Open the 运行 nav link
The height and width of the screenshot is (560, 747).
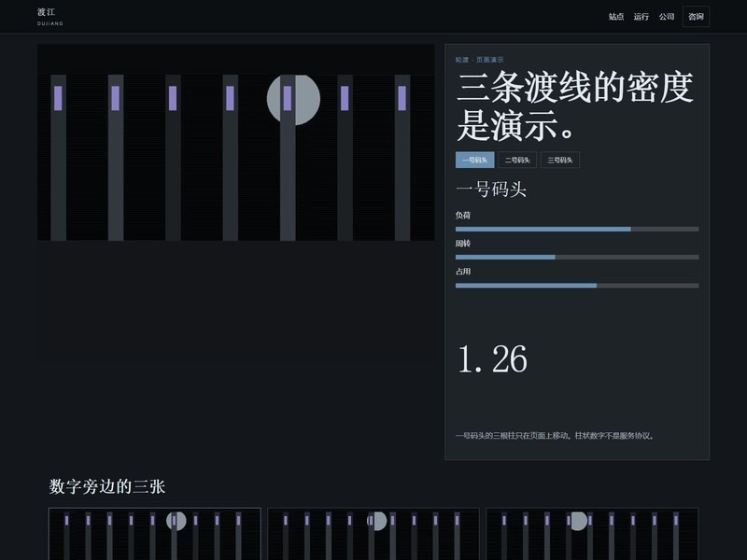(x=641, y=17)
